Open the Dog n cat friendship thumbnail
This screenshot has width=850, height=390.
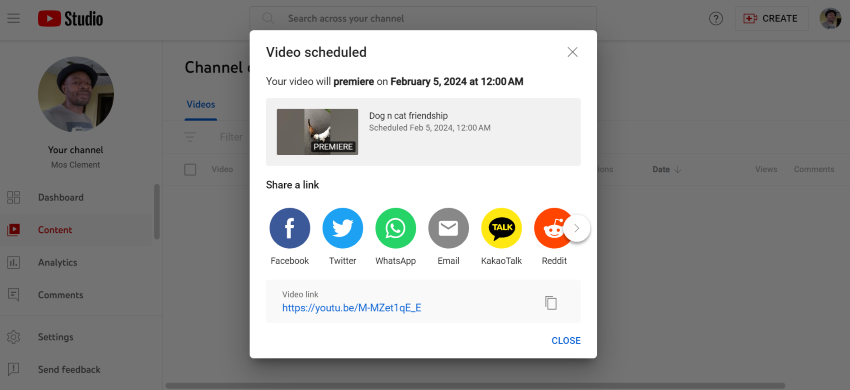[317, 132]
